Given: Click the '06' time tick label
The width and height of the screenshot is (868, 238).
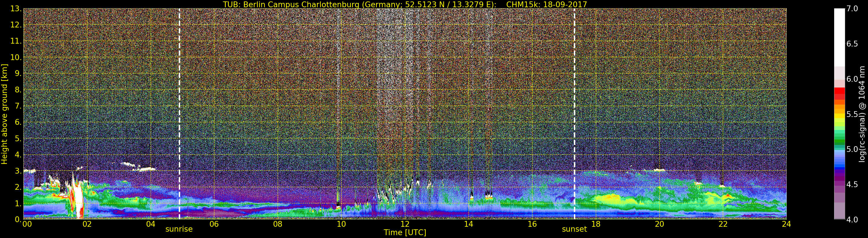Looking at the screenshot, I should coord(214,224).
